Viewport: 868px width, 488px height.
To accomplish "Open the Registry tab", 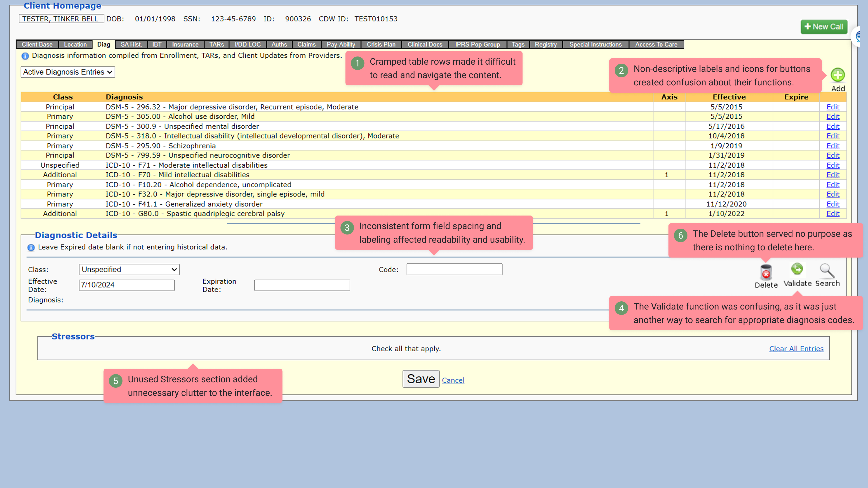I will tap(546, 45).
